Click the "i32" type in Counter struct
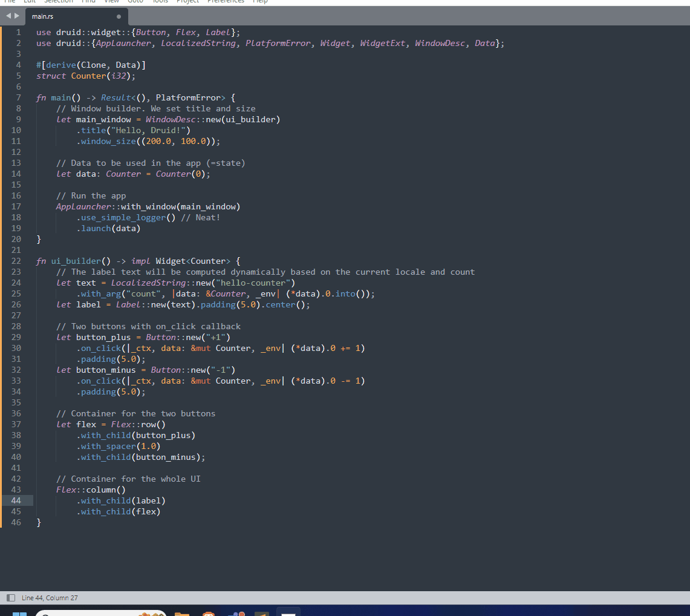 (119, 76)
